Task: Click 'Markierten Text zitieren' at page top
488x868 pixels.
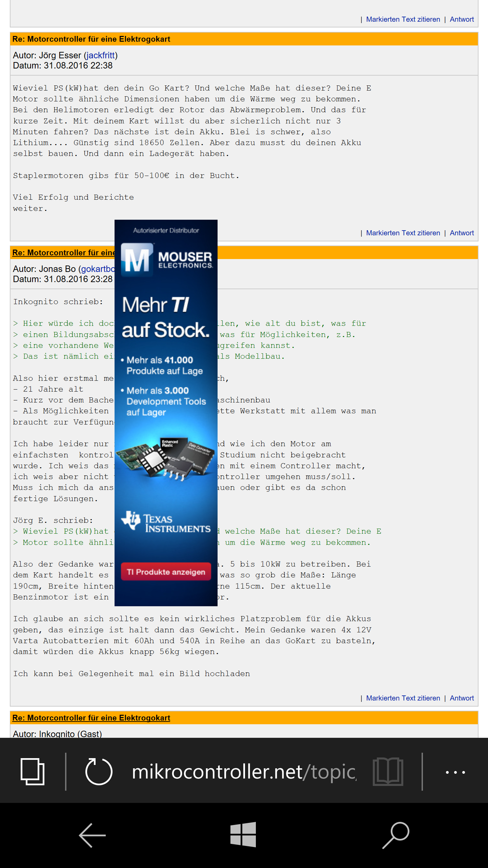Action: (403, 19)
